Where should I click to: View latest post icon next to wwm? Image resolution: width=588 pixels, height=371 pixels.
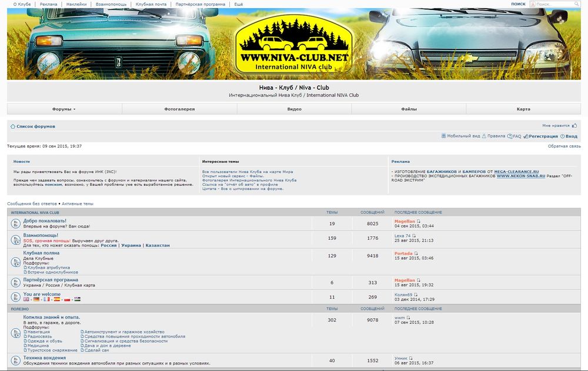(x=409, y=317)
